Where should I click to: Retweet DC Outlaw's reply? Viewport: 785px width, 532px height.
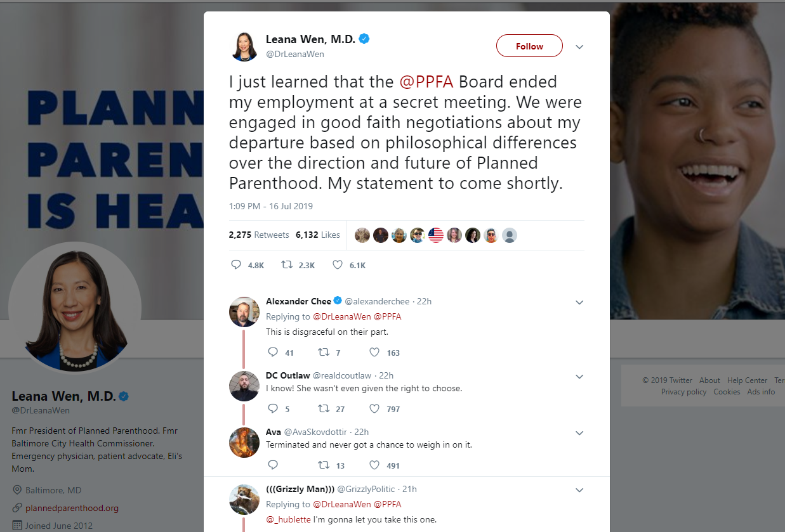(324, 409)
